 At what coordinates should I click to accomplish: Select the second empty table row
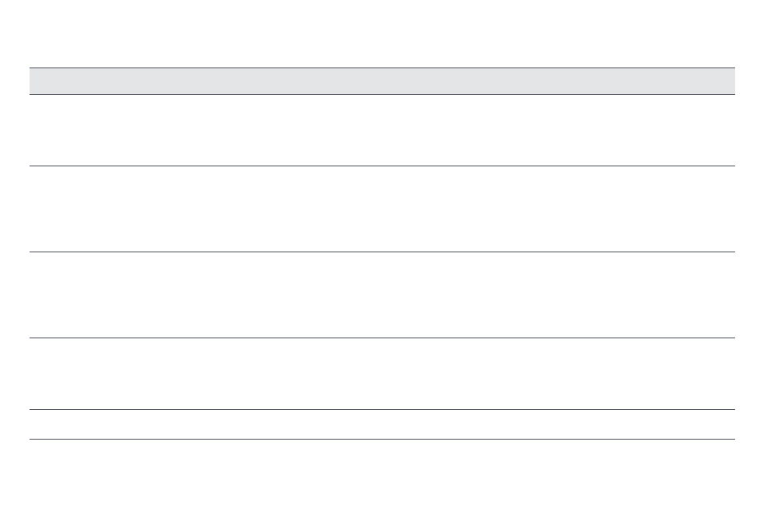coord(382,209)
